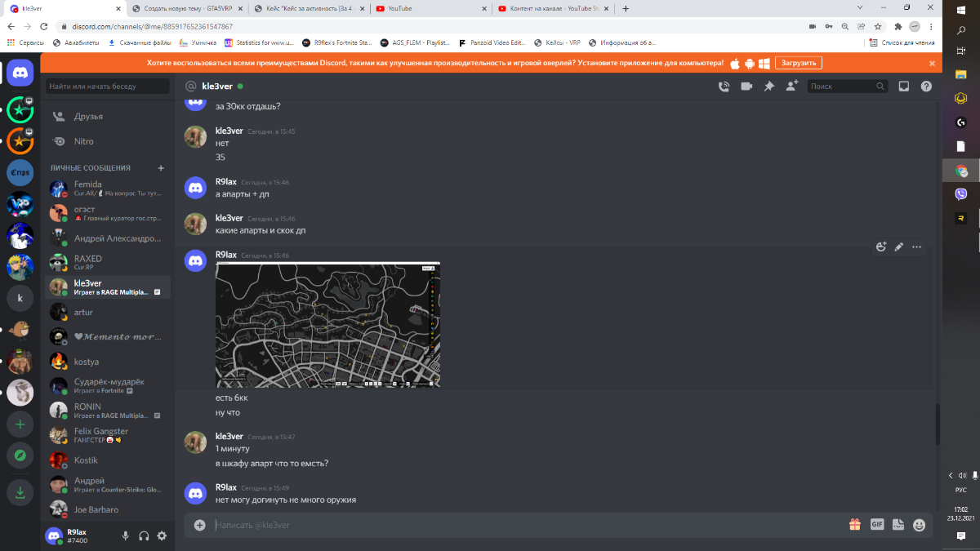The width and height of the screenshot is (980, 551).
Task: Switch to the YouTube browser tab
Action: [429, 9]
